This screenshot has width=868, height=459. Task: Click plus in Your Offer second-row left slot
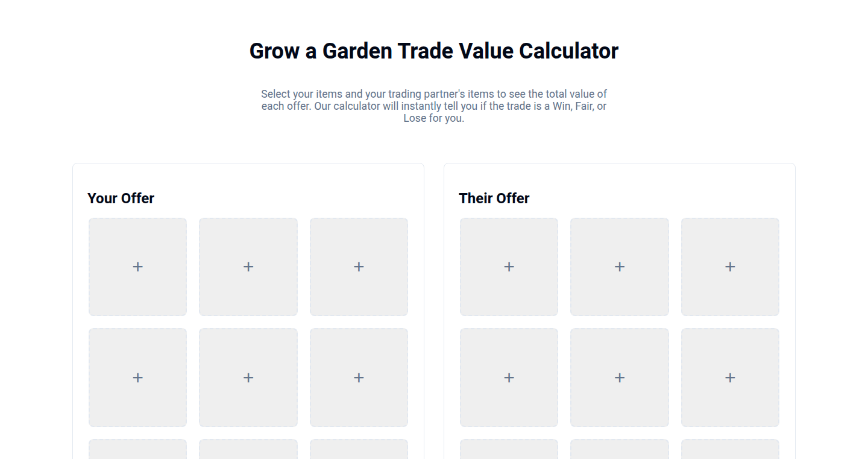[x=137, y=378]
